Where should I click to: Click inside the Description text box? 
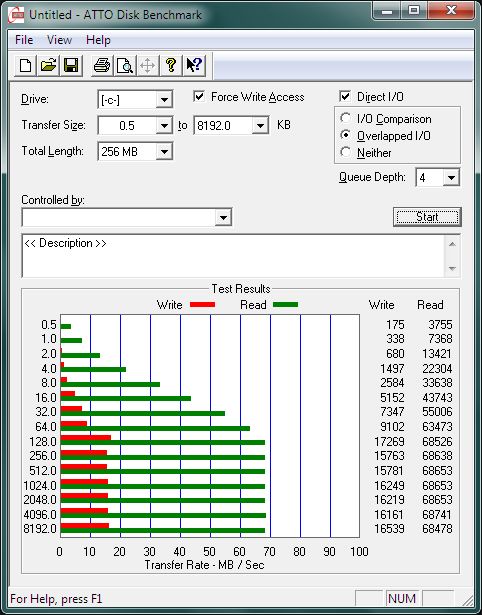pos(233,256)
